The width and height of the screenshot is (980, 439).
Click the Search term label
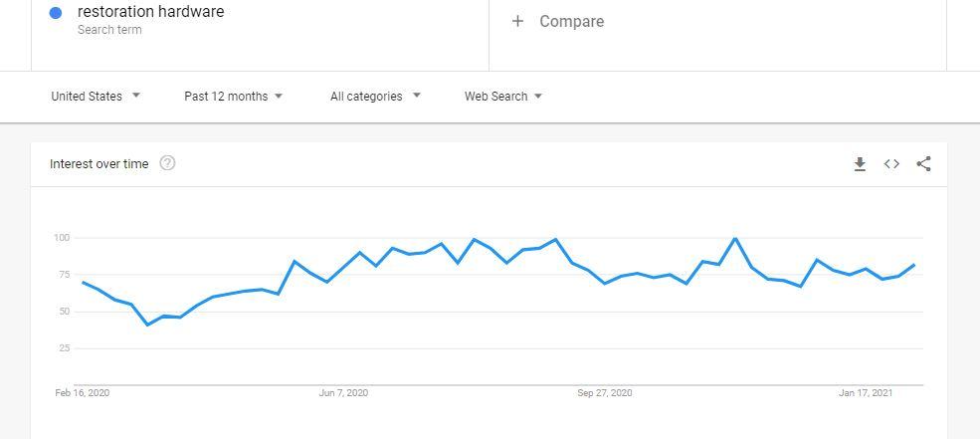109,30
